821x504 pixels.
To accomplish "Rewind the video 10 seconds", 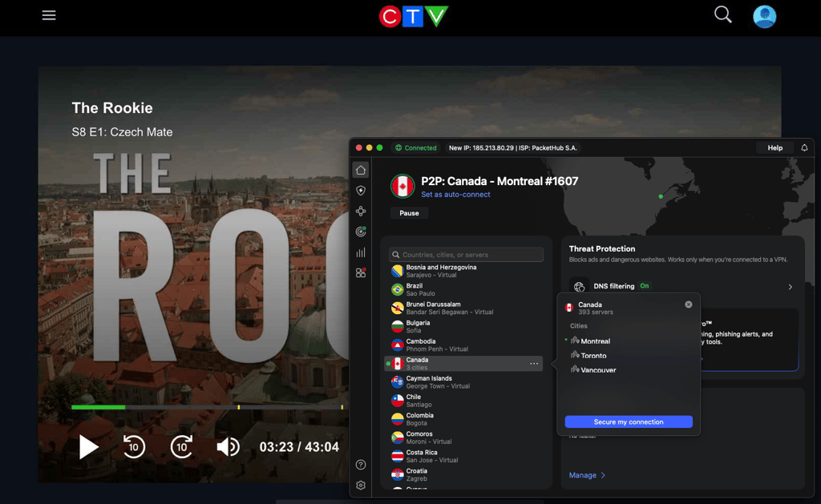I will click(134, 446).
